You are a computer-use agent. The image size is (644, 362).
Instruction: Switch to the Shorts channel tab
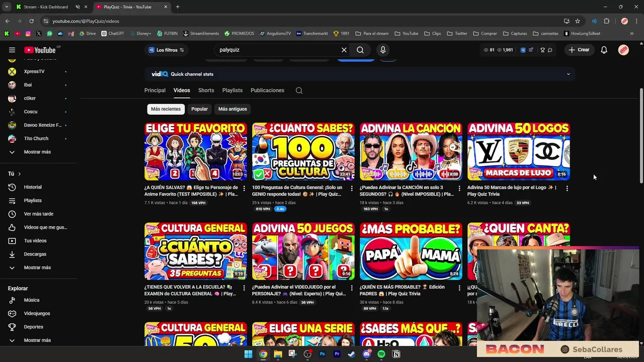tap(206, 90)
